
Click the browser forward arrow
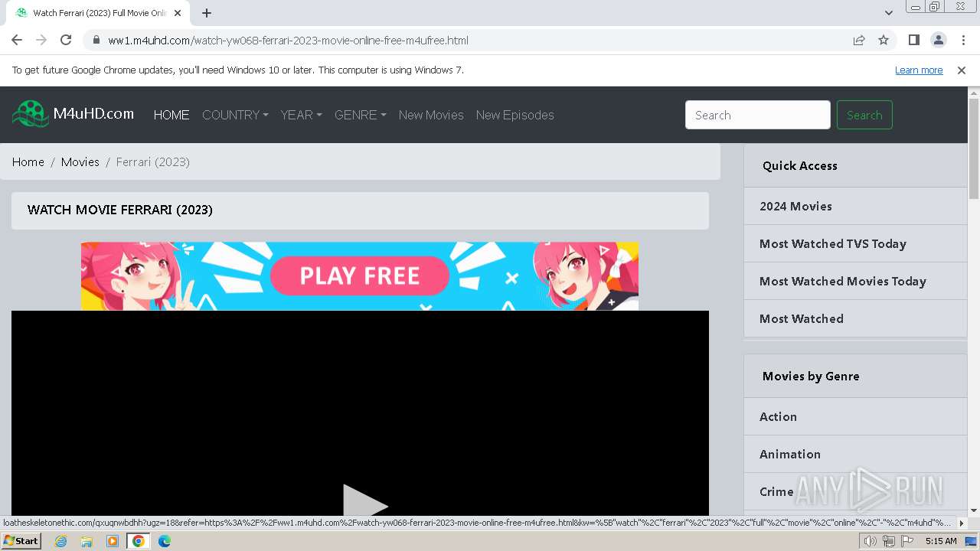coord(41,40)
